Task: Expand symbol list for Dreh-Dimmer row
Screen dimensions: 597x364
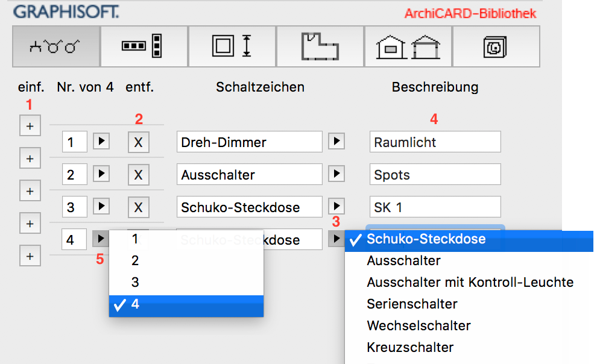Action: (x=336, y=142)
